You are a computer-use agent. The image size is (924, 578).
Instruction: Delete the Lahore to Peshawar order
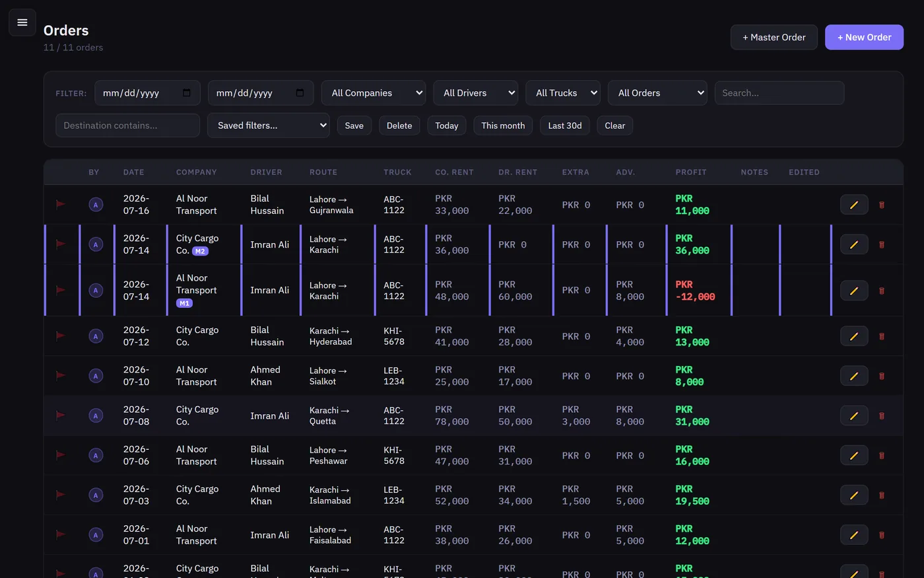[x=882, y=455]
